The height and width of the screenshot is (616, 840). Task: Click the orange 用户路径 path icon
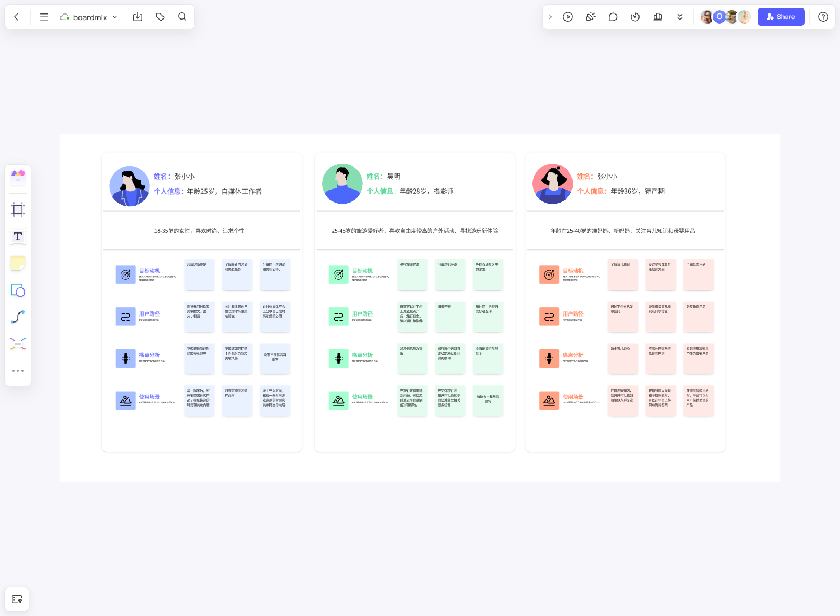[549, 317]
